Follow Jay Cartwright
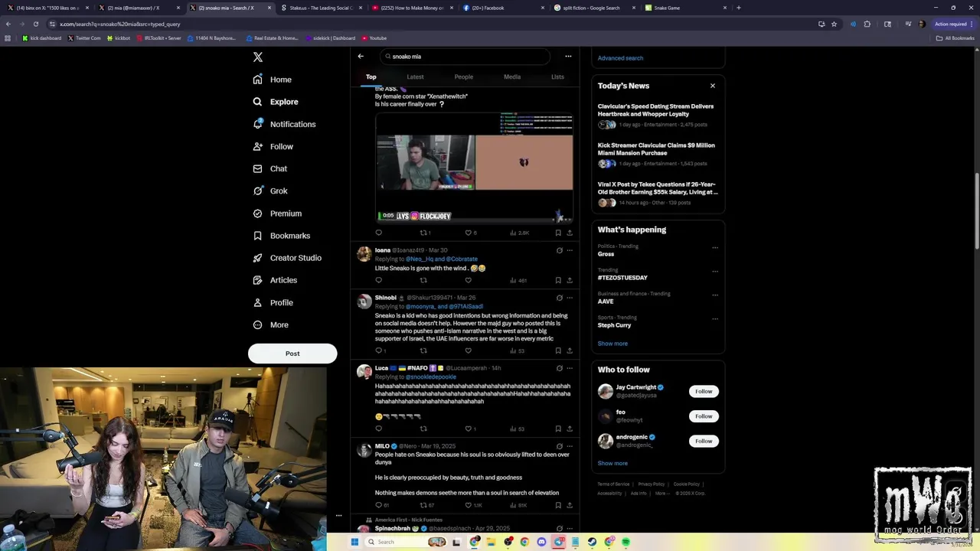 click(704, 391)
